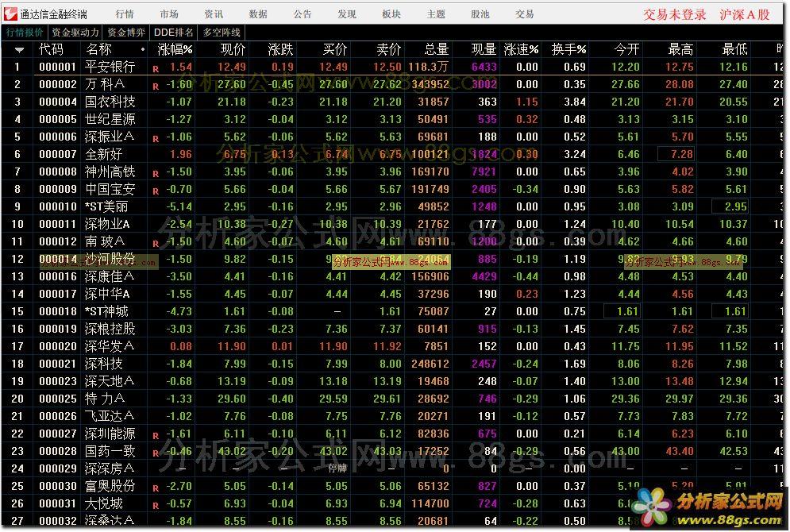This screenshot has width=790, height=532.
Task: Click the R marker beside 深圳能源
Action: click(x=156, y=436)
